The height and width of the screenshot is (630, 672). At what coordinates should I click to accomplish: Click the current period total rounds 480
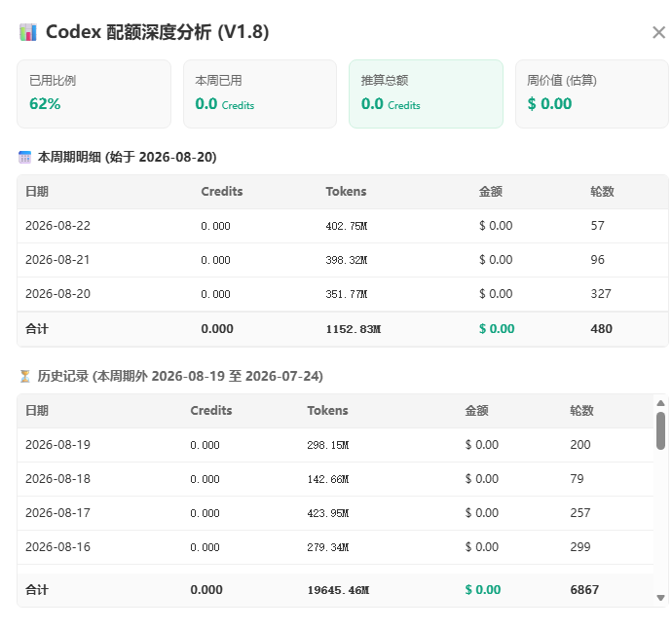[x=601, y=329]
